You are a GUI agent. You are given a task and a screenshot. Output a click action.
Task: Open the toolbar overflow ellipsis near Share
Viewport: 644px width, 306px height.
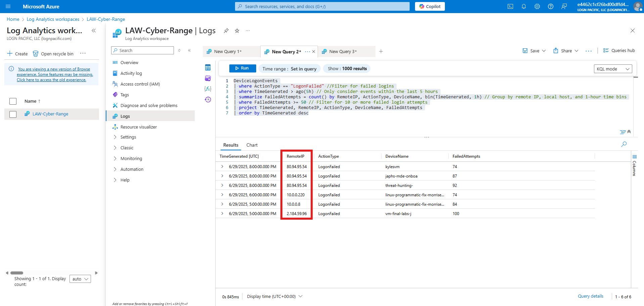(x=589, y=51)
